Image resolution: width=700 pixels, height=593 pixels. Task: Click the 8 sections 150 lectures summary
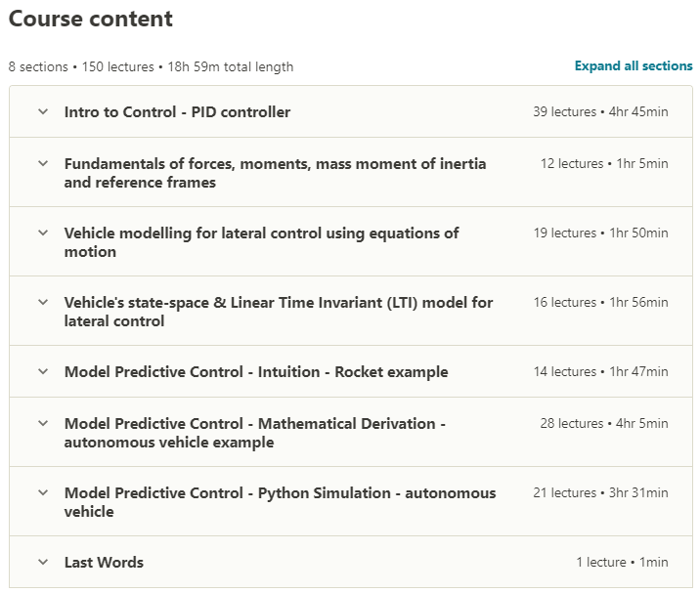pyautogui.click(x=151, y=67)
